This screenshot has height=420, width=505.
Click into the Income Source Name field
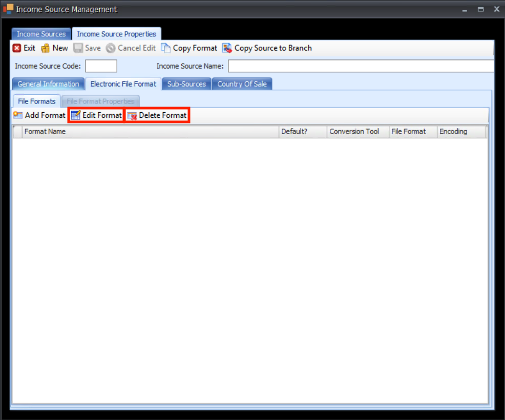point(361,66)
